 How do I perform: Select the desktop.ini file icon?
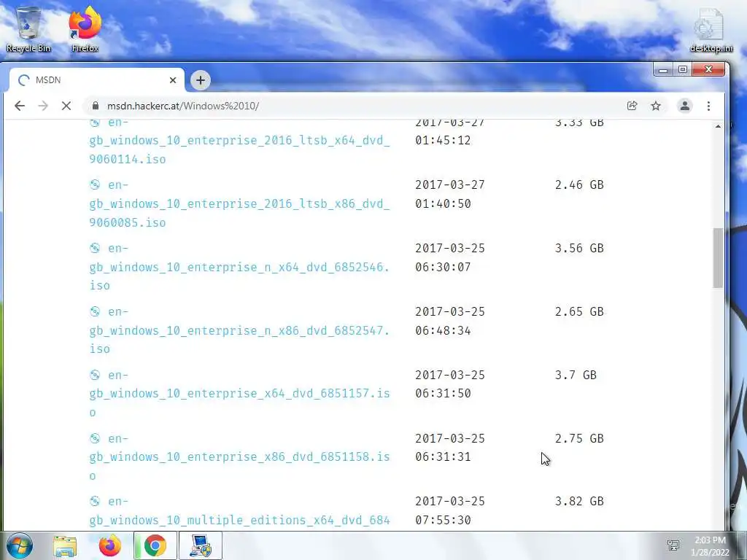(x=711, y=29)
